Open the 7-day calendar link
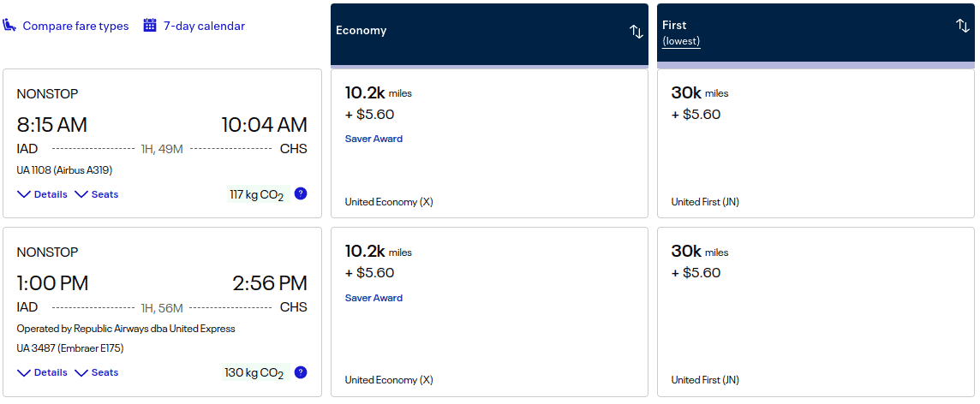Screen dimensions: 980x404 204,26
